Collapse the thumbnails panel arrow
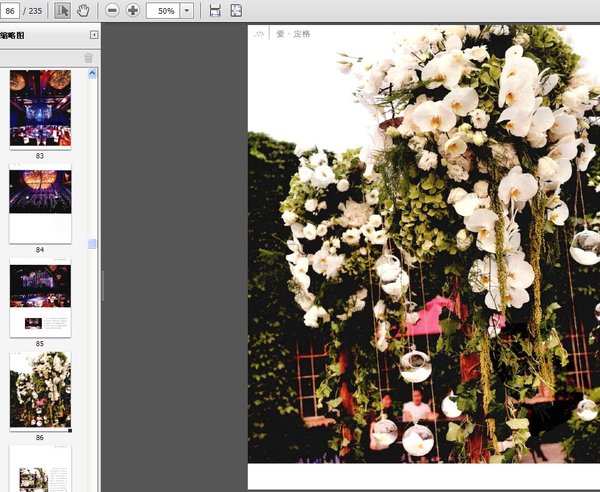600x492 pixels. coord(94,35)
